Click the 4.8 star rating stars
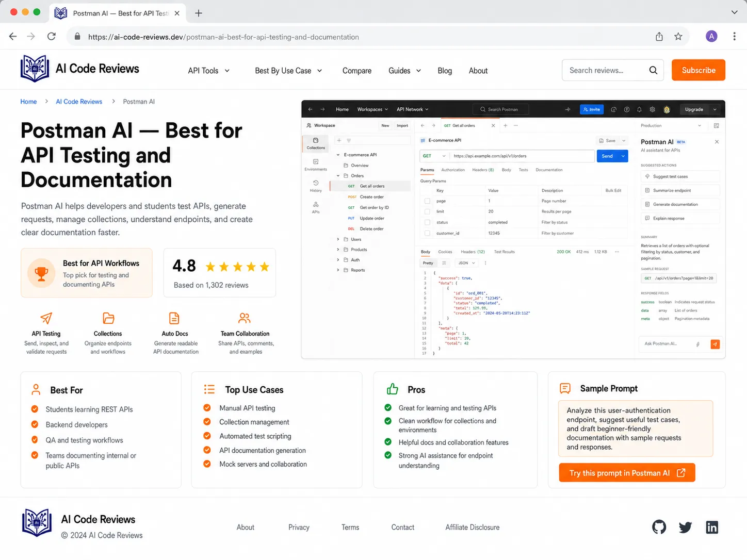This screenshot has height=560, width=747. [x=237, y=267]
